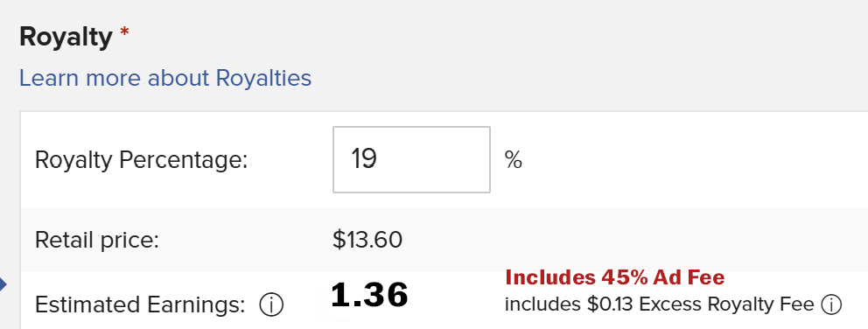The height and width of the screenshot is (329, 868).
Task: Click the red required asterisk beside Royalty
Action: [x=124, y=33]
